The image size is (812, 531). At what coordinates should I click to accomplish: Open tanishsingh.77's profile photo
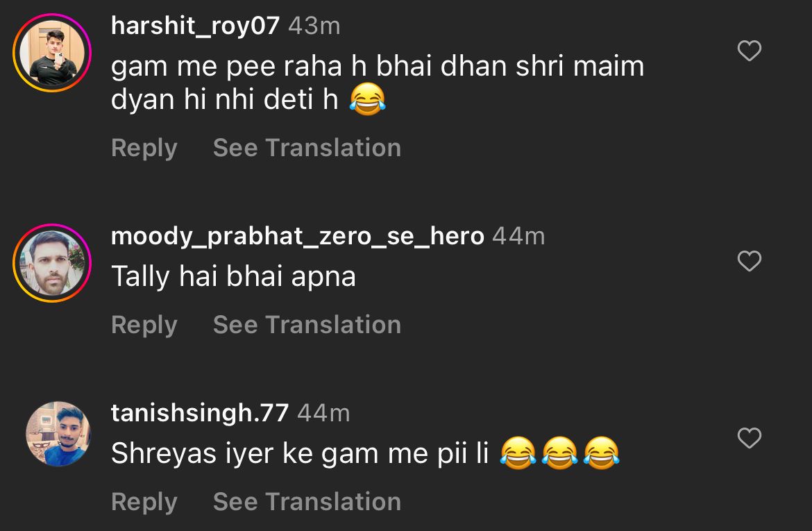[58, 434]
